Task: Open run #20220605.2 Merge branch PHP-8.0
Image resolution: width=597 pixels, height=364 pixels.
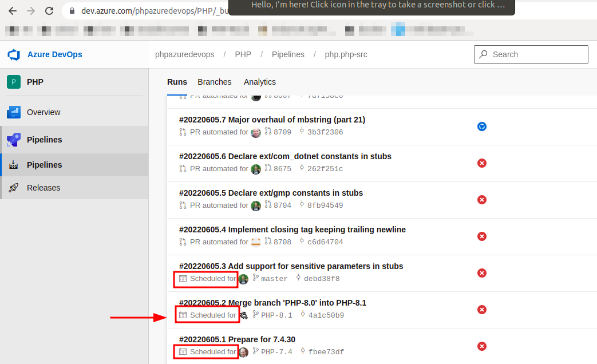Action: tap(272, 303)
